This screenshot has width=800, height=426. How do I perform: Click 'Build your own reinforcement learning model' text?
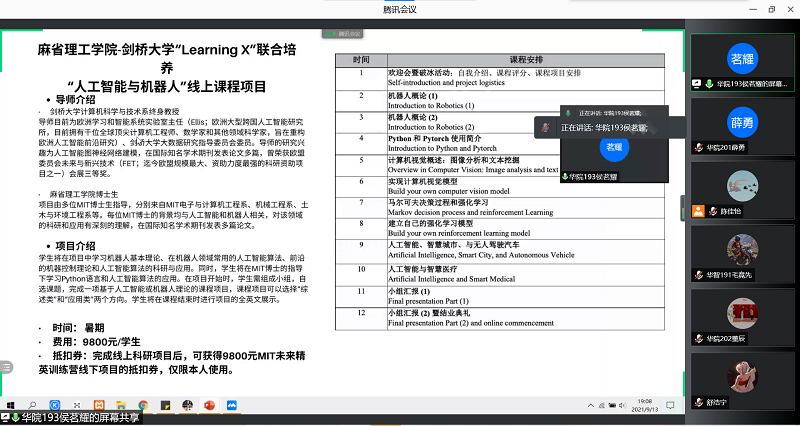459,233
